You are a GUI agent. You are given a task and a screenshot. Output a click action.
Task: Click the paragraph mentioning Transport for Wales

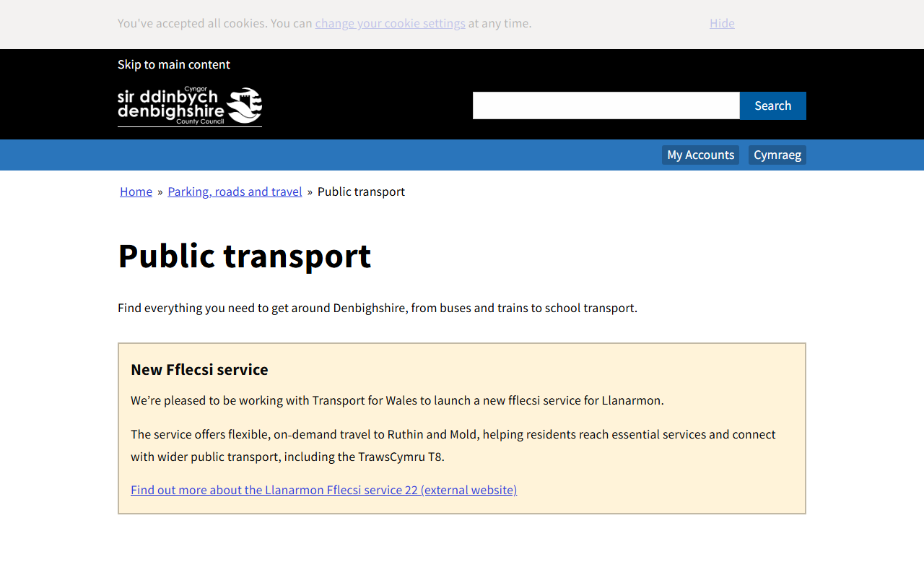pyautogui.click(x=397, y=400)
